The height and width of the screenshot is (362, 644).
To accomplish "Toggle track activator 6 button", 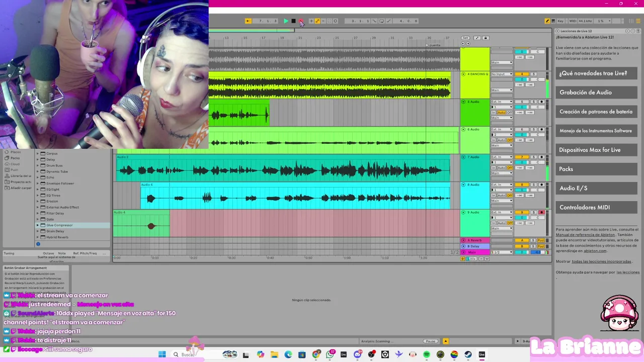I will click(x=522, y=129).
